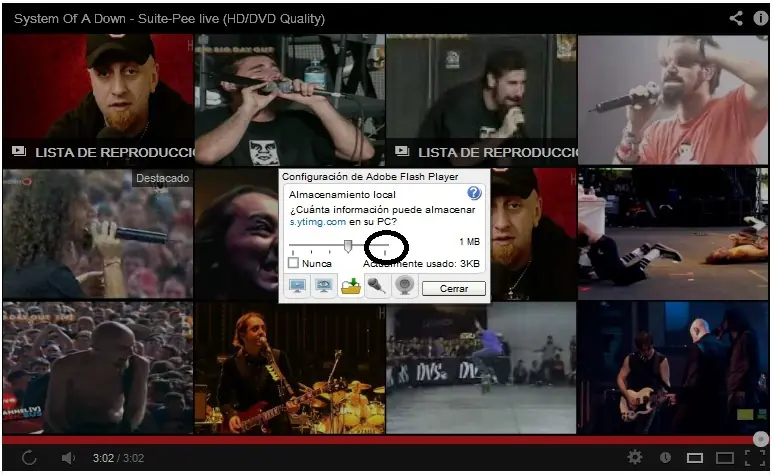This screenshot has height=475, width=774.
Task: Open the Camera webcam settings tab
Action: pos(405,287)
